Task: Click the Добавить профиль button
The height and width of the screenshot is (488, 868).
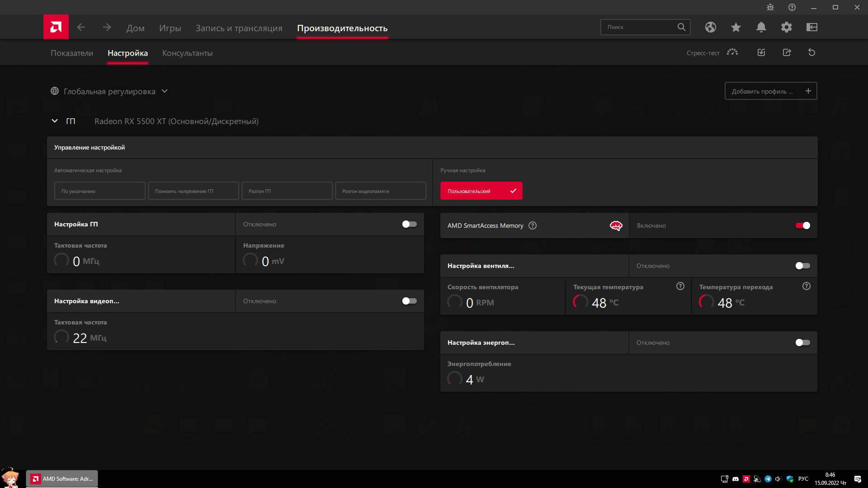Action: click(770, 91)
